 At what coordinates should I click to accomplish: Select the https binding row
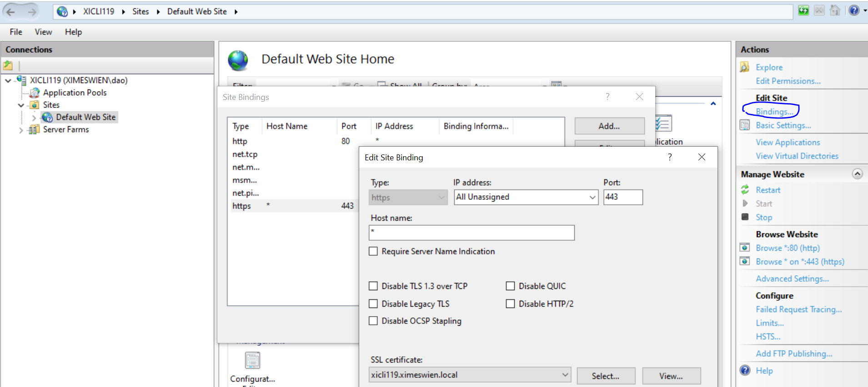tap(293, 206)
